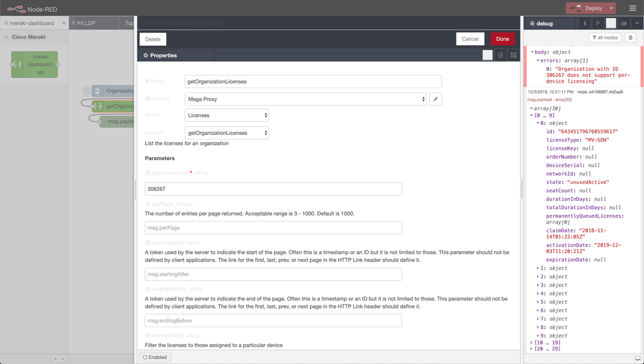Click the msg.startingAfter input field

(273, 274)
